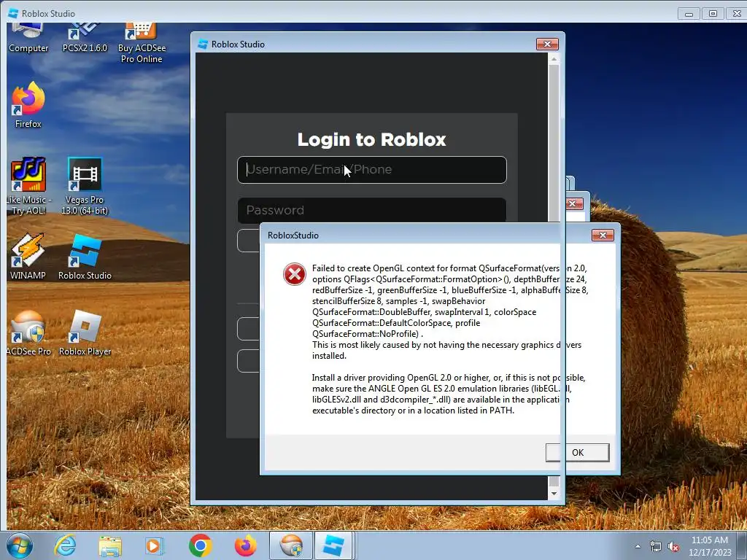Select the Roblox Player desktop shortcut
Viewport: 747px width, 560px height.
coord(85,332)
